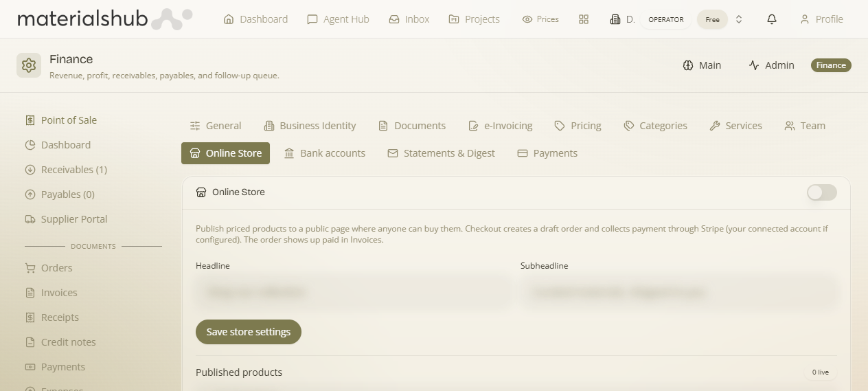This screenshot has height=391, width=868.
Task: Open the Documents settings tab
Action: pos(412,126)
